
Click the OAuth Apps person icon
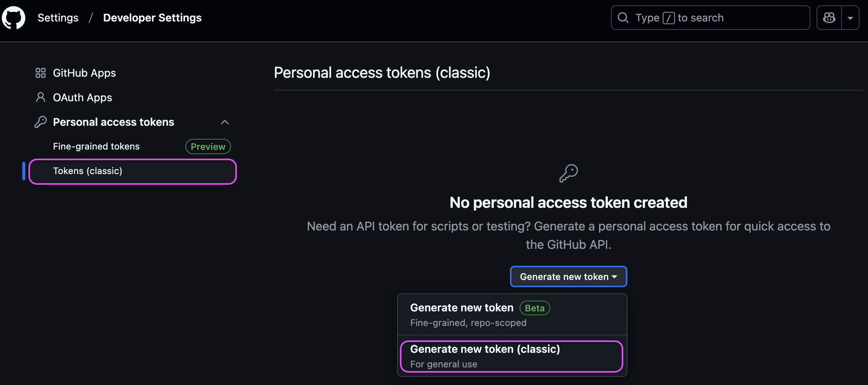pos(41,97)
